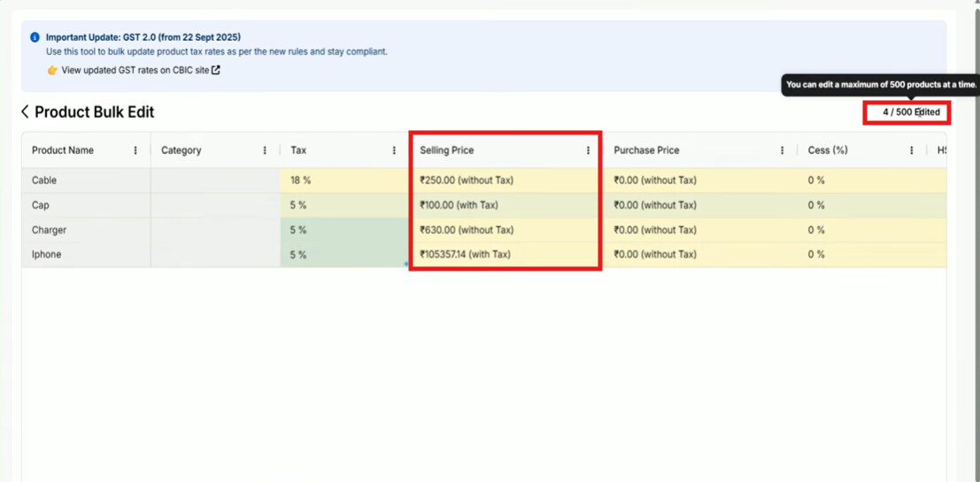Edit selling price ₹100.00 for Cap
The width and height of the screenshot is (980, 482).
click(506, 205)
